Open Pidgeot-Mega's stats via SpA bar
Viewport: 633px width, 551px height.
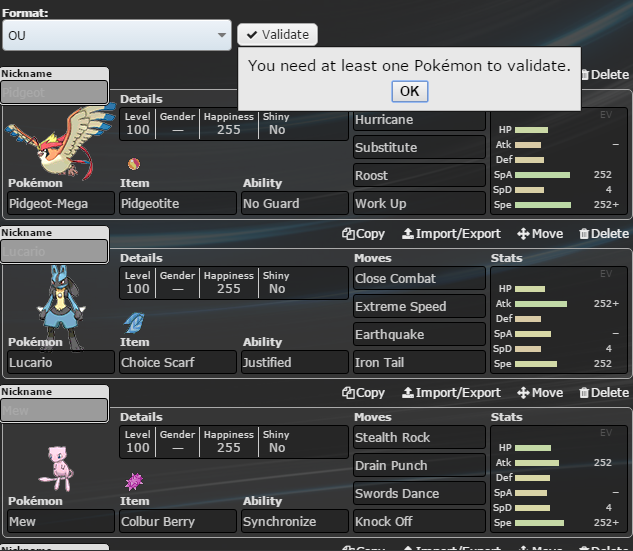pyautogui.click(x=542, y=175)
